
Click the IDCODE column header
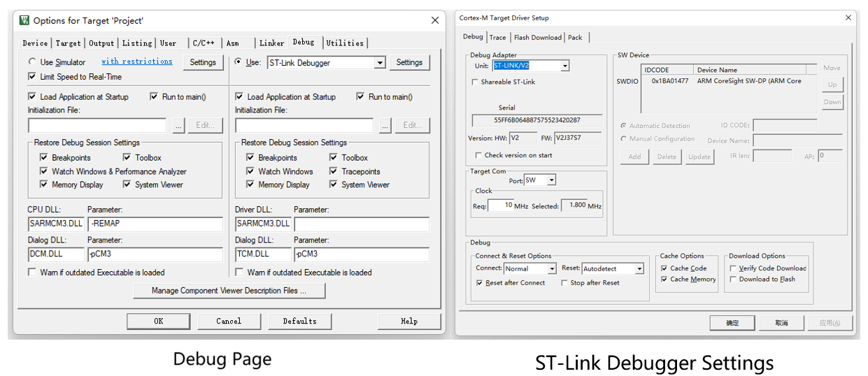[668, 70]
